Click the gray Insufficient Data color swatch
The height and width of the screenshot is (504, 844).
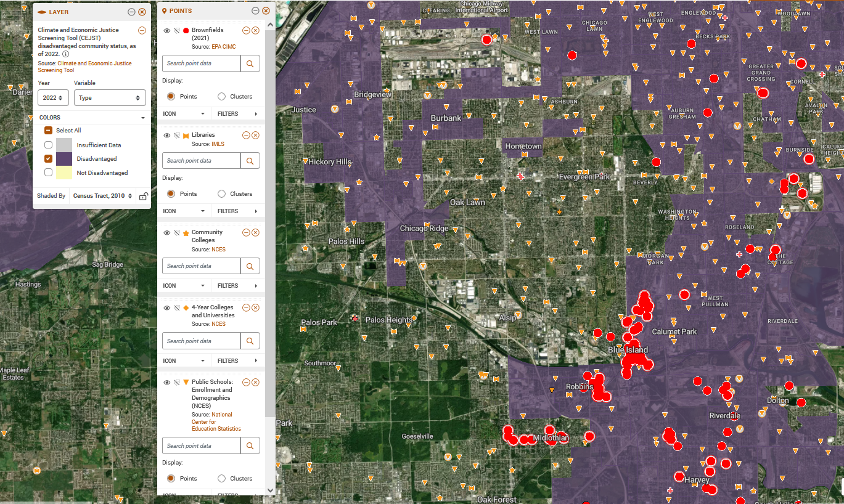pyautogui.click(x=64, y=145)
